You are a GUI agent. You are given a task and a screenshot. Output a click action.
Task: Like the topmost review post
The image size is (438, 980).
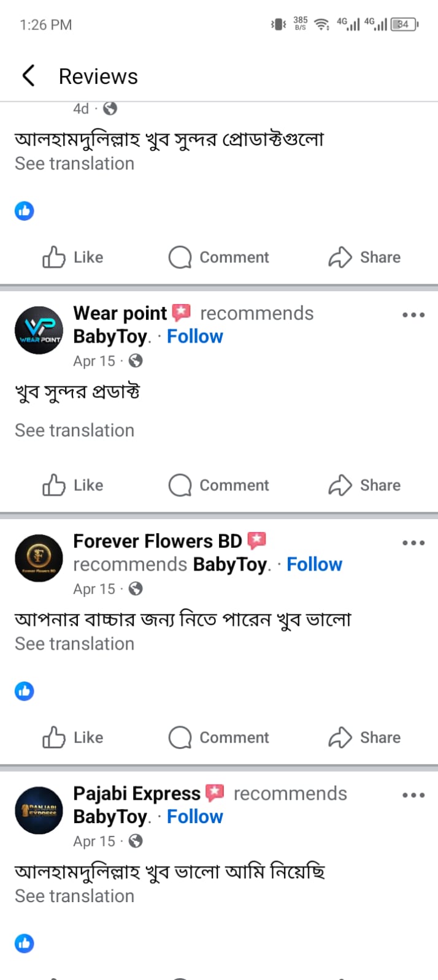72,257
